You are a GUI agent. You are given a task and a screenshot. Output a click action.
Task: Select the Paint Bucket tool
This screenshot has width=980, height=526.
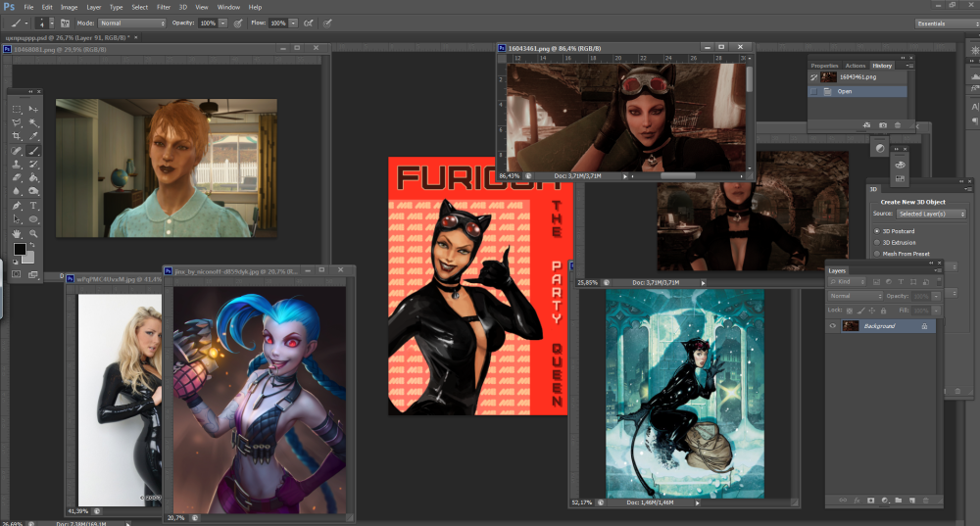click(x=33, y=178)
